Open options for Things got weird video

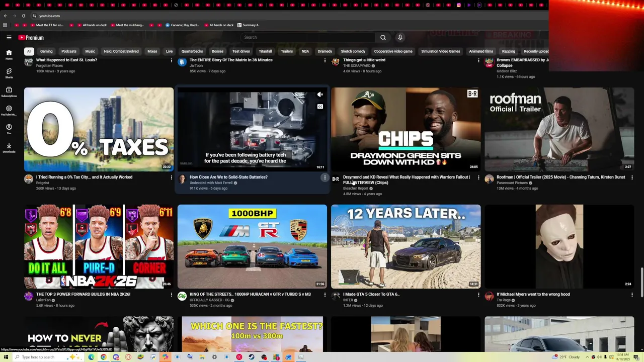pyautogui.click(x=478, y=60)
